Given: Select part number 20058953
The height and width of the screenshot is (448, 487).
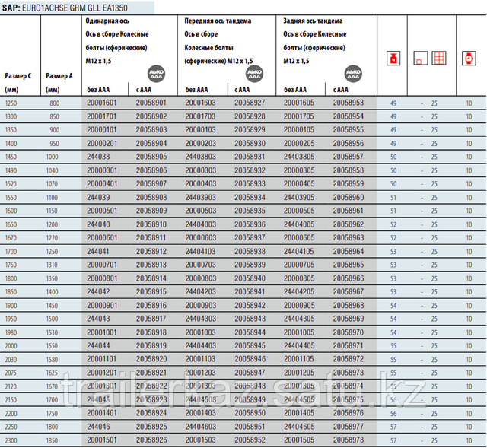Looking at the screenshot, I should coord(349,103).
